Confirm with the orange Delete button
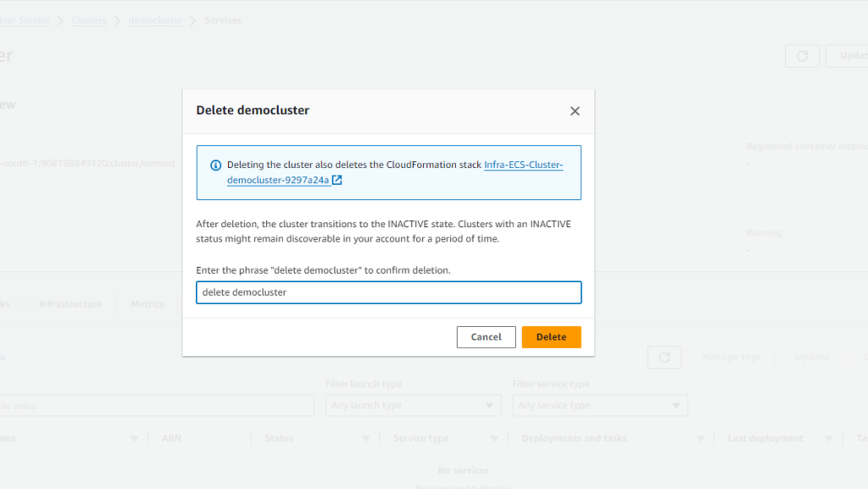868x489 pixels. tap(551, 337)
